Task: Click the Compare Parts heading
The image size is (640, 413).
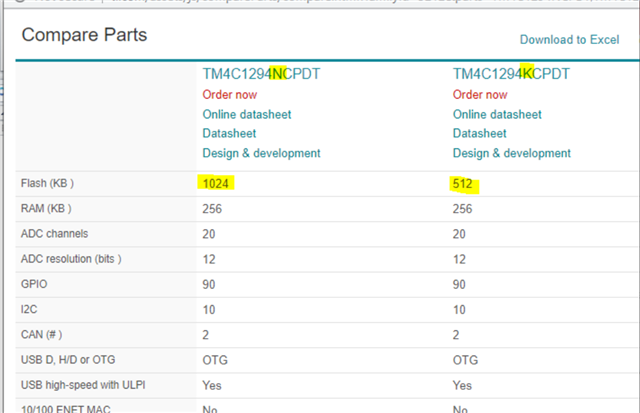Action: [84, 35]
